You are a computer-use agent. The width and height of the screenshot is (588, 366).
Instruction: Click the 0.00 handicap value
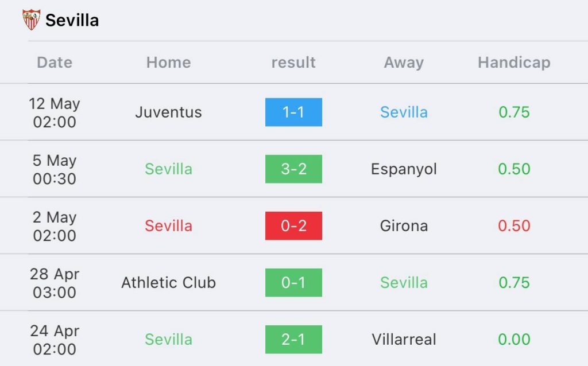tap(514, 340)
